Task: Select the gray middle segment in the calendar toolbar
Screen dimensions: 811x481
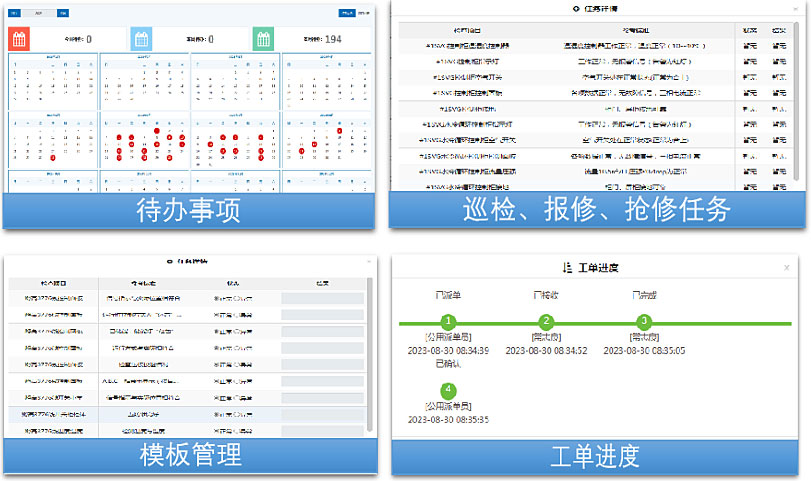Action: click(38, 15)
